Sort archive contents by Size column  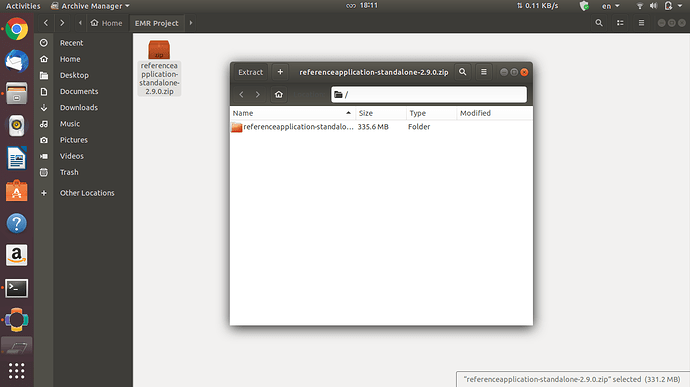click(381, 113)
